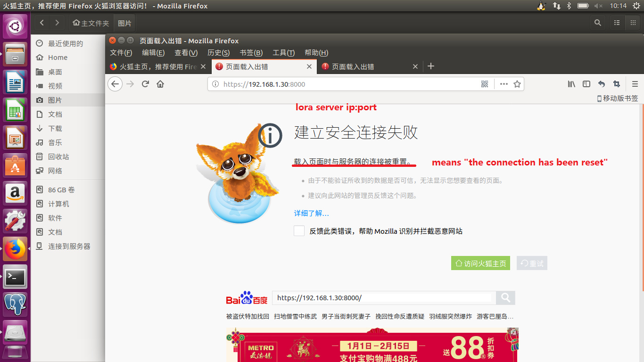Open the Firefox home page icon
Viewport: 644px width, 362px height.
pyautogui.click(x=160, y=84)
